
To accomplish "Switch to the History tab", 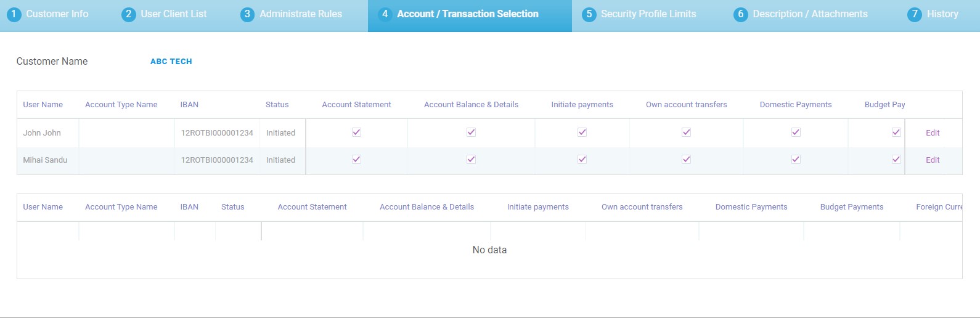I will coord(933,14).
